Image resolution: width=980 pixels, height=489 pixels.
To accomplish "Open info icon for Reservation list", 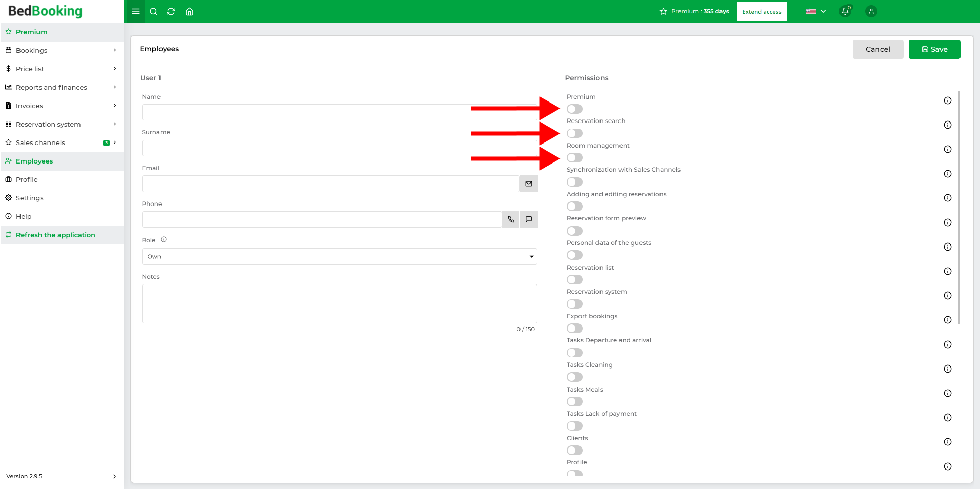I will click(948, 271).
